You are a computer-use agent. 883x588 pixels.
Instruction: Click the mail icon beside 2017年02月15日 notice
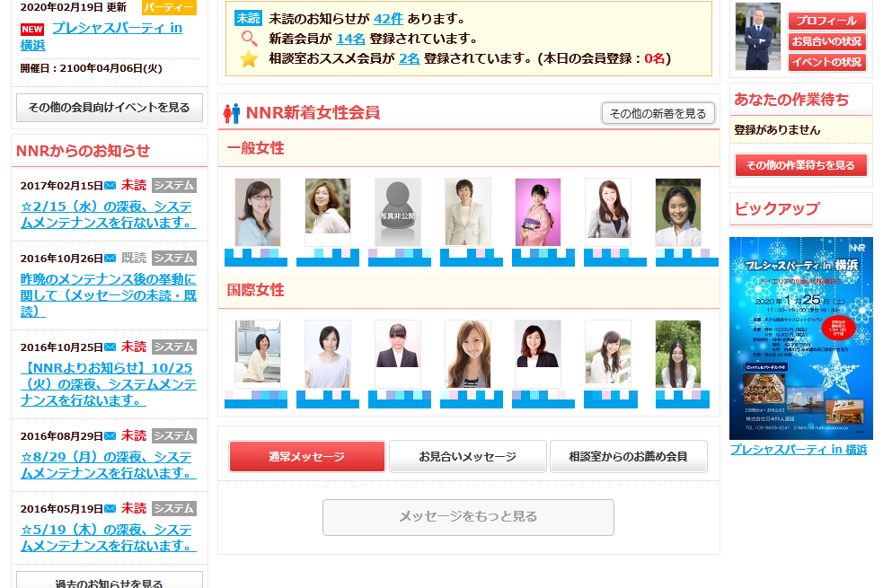coord(110,186)
